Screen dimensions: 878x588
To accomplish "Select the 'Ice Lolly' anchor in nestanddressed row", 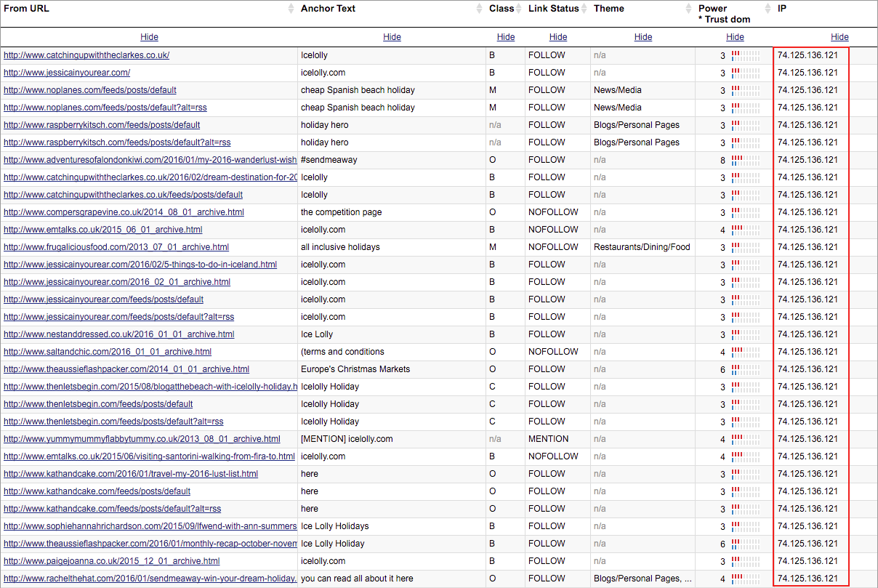I will click(317, 334).
